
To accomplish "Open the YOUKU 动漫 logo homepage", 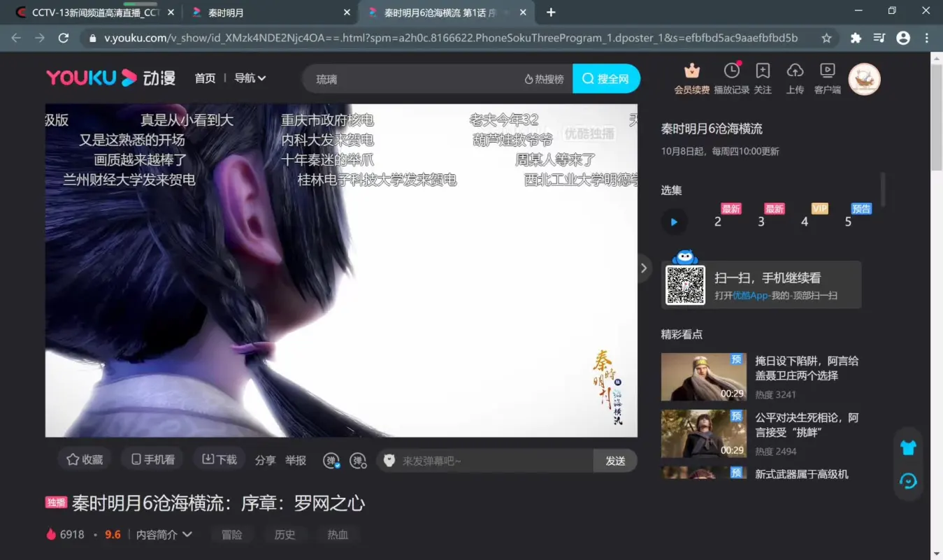I will 110,78.
